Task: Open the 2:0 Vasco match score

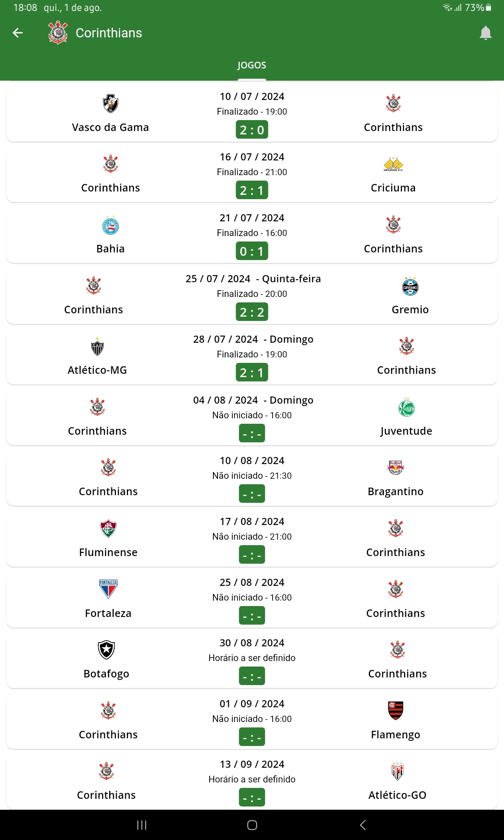Action: coord(252,130)
